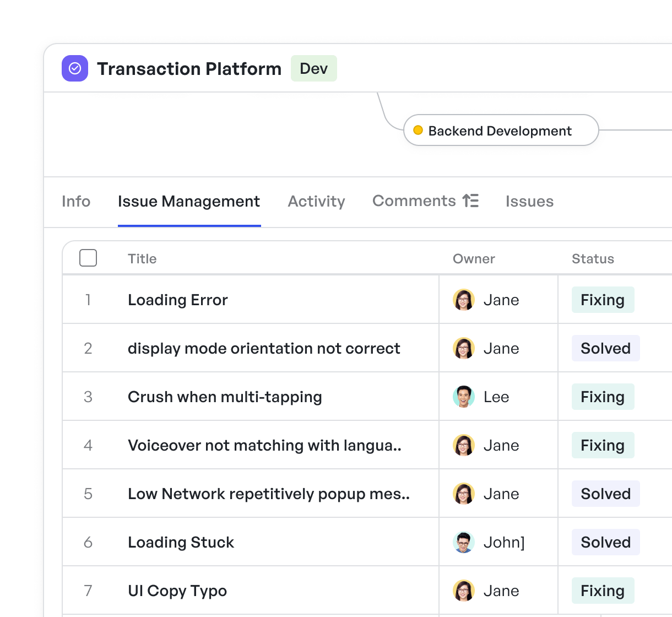The height and width of the screenshot is (617, 672).
Task: Open display mode orientation not correct issue
Action: 264,348
